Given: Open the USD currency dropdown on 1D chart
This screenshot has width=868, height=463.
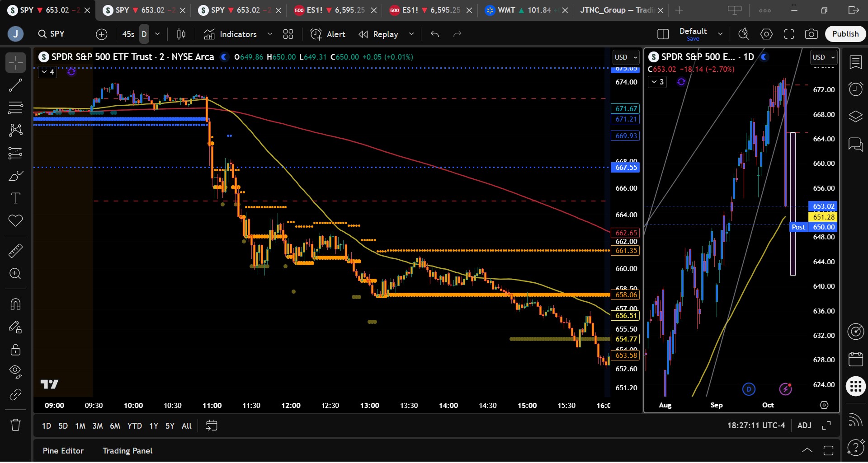Looking at the screenshot, I should [x=824, y=57].
